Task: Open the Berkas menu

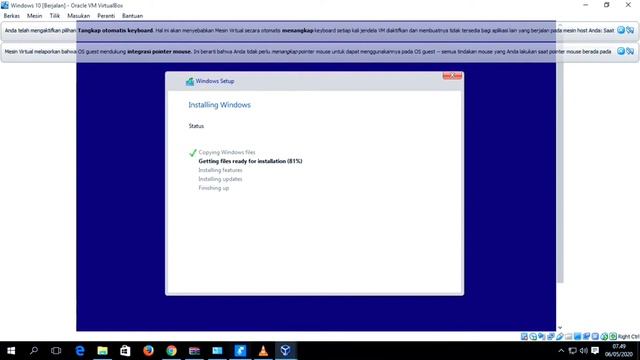Action: 11,16
